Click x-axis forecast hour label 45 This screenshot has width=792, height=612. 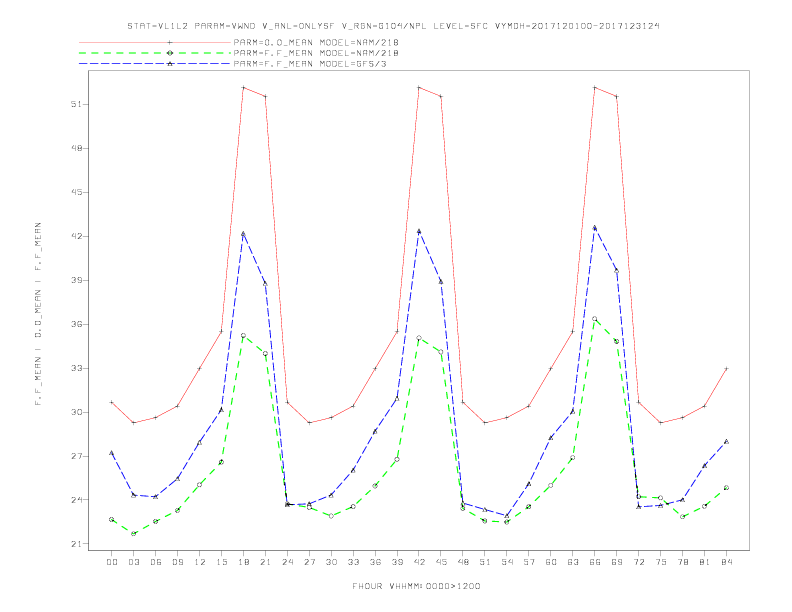tap(441, 562)
